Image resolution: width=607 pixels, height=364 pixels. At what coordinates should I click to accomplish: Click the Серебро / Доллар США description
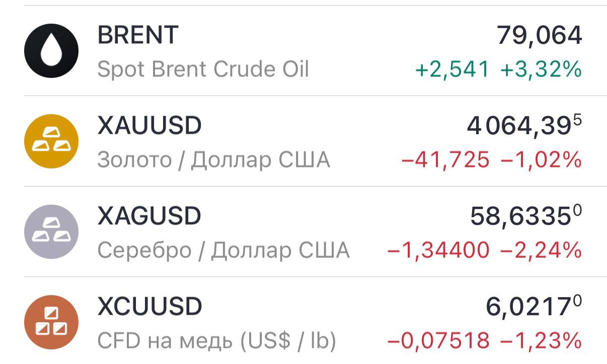[x=223, y=250]
